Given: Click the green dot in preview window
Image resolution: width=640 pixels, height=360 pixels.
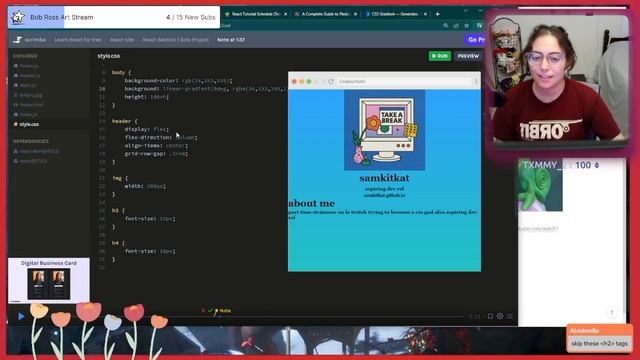Looking at the screenshot, I should click(309, 81).
